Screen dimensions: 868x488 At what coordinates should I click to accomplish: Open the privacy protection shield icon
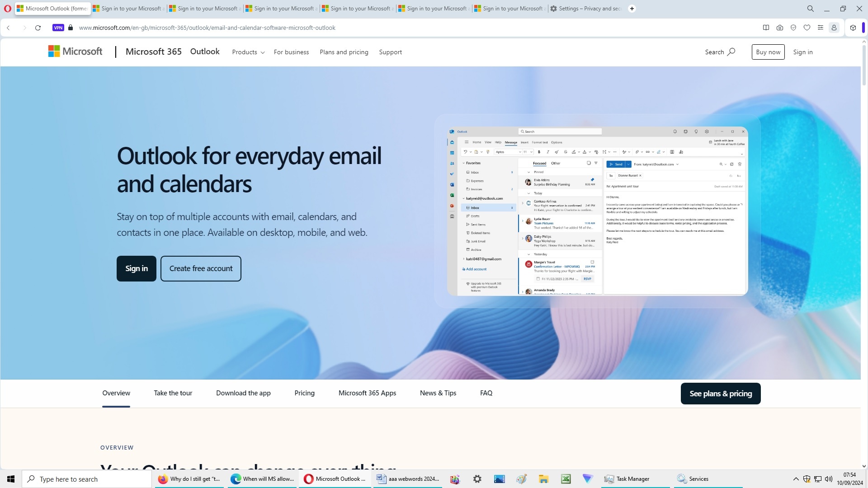tap(793, 28)
